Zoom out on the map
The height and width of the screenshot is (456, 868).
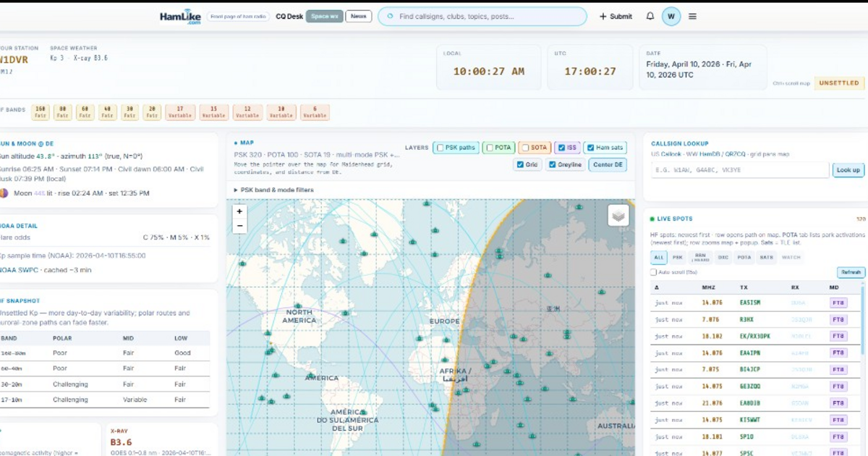click(x=239, y=226)
